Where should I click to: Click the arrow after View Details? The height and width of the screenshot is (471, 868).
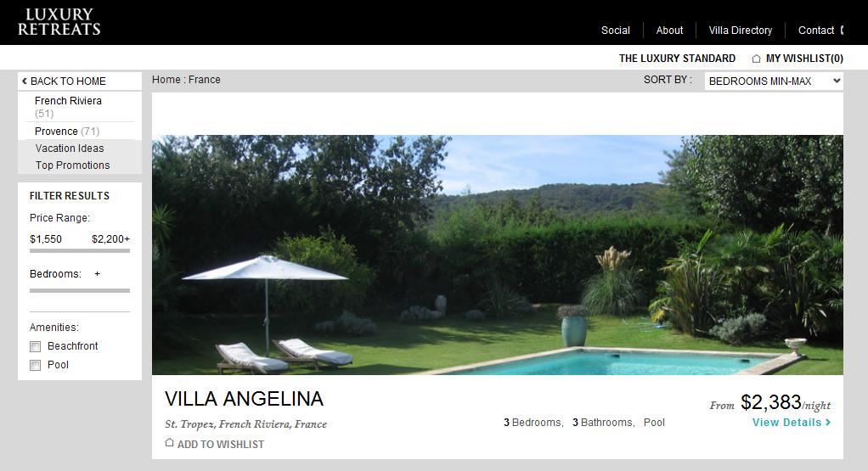pyautogui.click(x=828, y=423)
